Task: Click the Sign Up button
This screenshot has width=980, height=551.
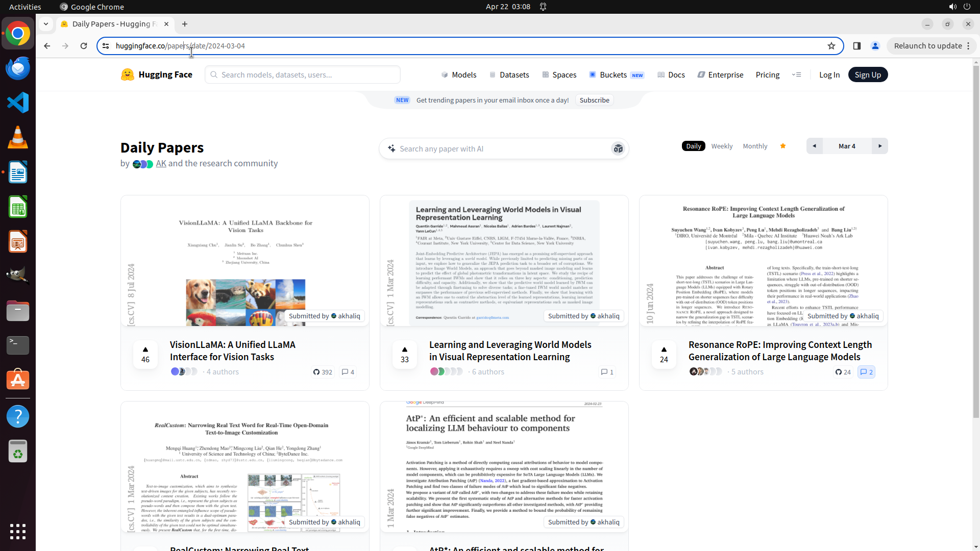Action: [x=867, y=74]
